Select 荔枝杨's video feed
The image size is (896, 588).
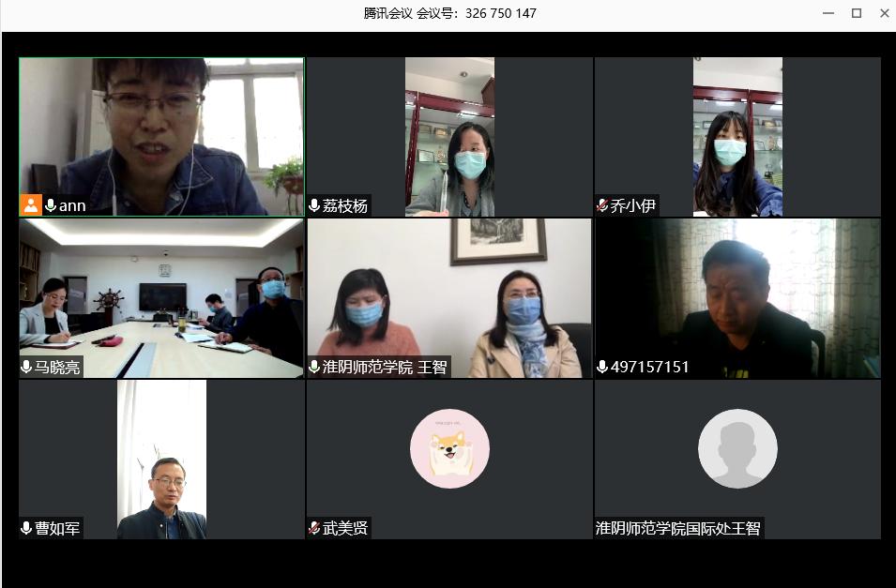(449, 136)
